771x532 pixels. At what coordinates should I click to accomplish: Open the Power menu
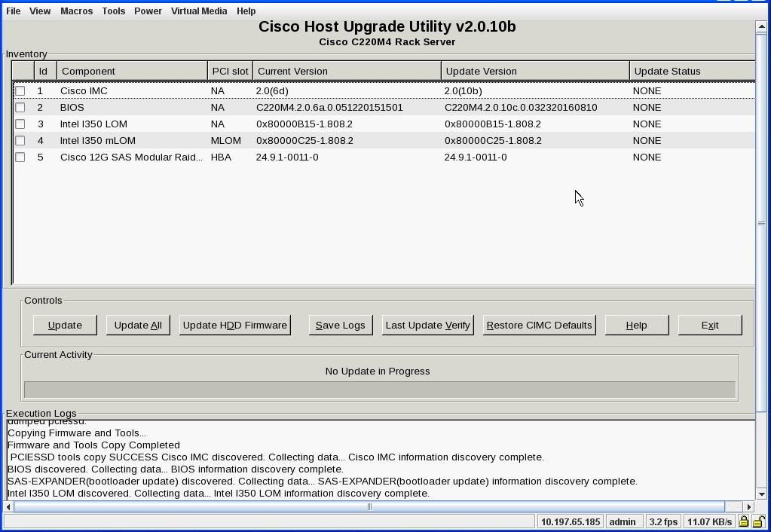click(148, 11)
